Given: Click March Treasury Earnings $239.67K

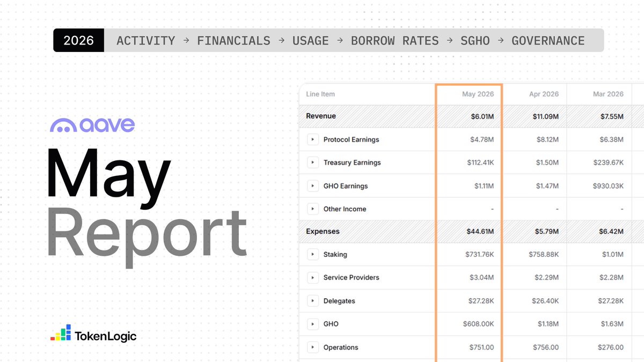Looking at the screenshot, I should point(609,162).
